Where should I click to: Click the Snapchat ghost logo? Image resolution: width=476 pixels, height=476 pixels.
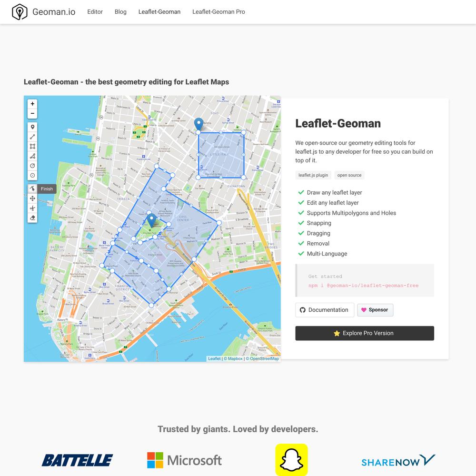click(x=291, y=460)
